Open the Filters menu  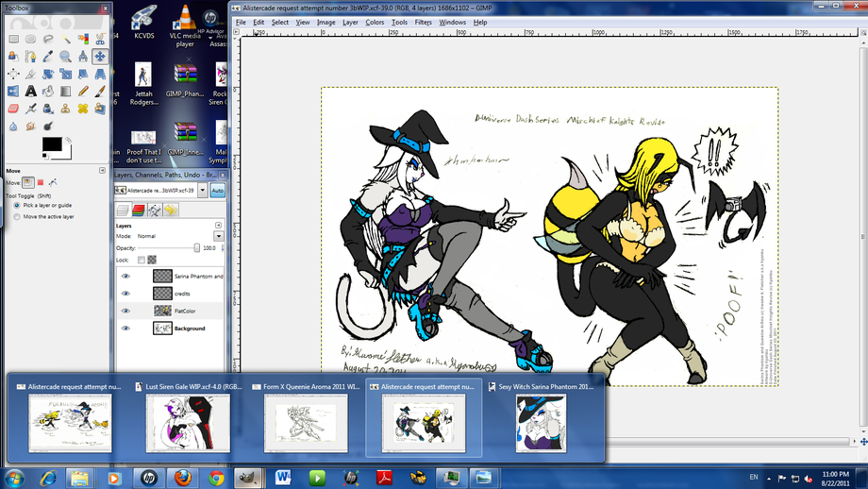click(423, 22)
